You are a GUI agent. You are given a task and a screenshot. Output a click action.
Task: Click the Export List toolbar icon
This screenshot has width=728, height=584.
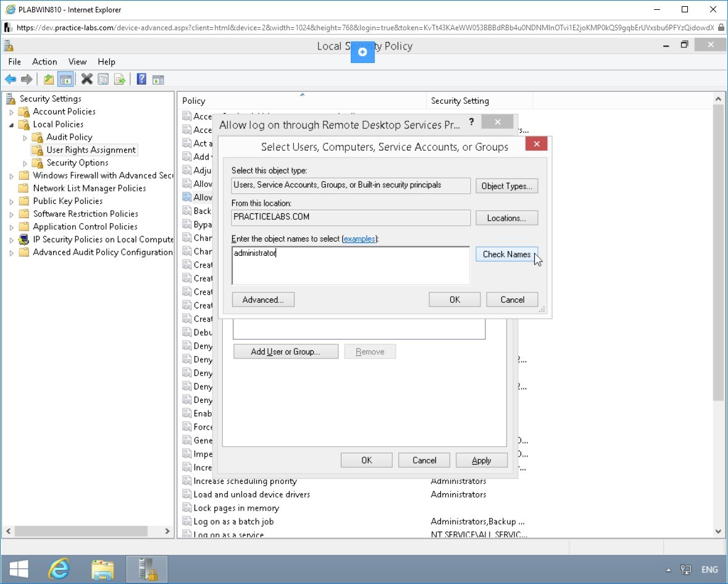click(x=120, y=80)
